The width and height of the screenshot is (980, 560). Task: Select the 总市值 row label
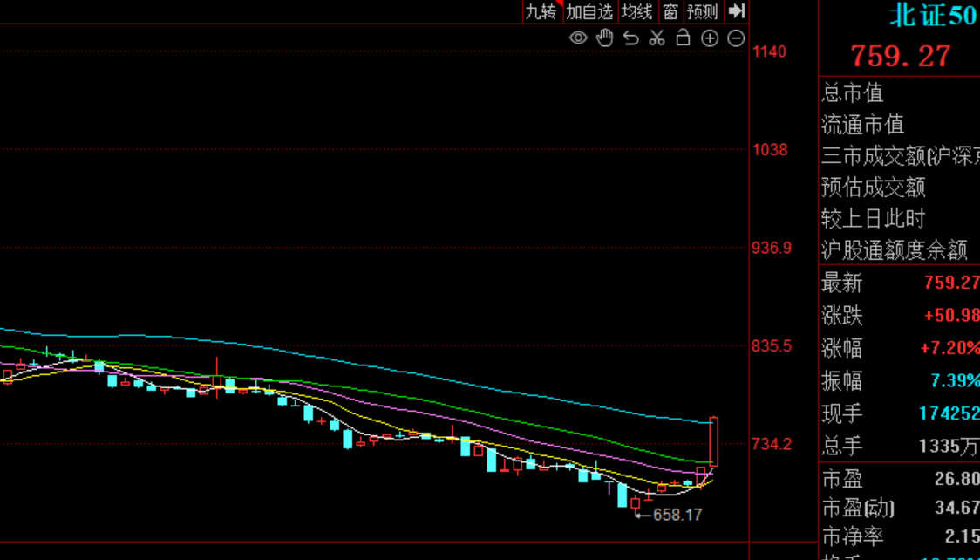(x=853, y=93)
